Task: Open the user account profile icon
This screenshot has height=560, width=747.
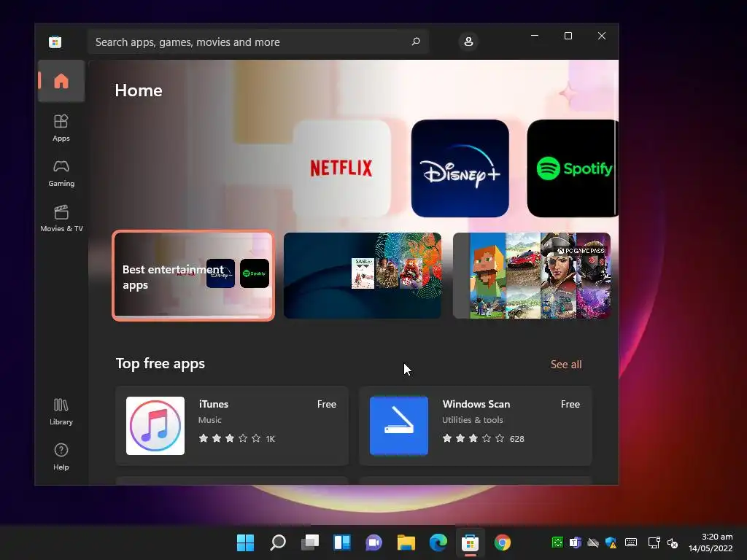Action: (x=468, y=42)
